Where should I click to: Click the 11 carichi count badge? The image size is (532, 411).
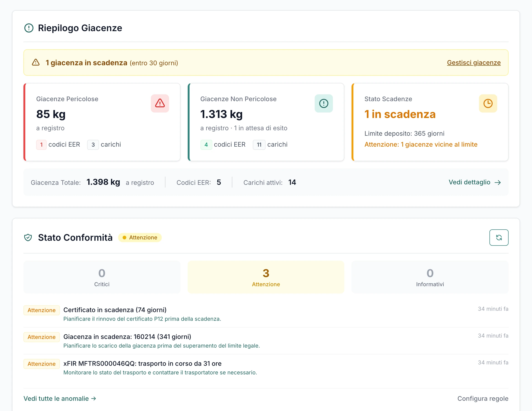point(259,145)
